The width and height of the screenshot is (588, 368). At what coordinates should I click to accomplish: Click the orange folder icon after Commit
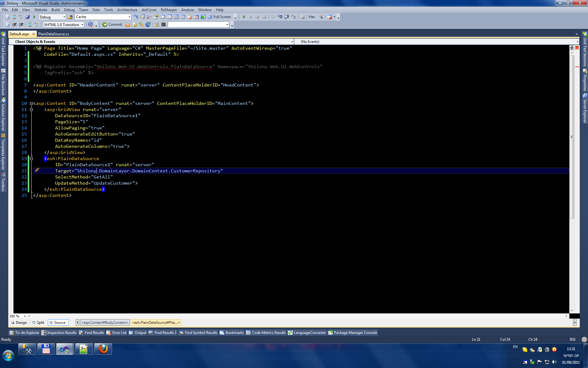click(x=128, y=25)
